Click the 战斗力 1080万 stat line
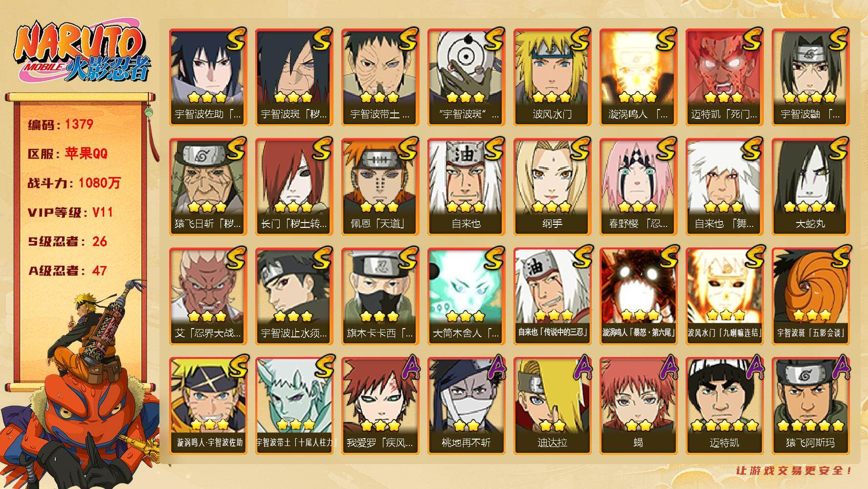This screenshot has height=489, width=868. pyautogui.click(x=74, y=183)
